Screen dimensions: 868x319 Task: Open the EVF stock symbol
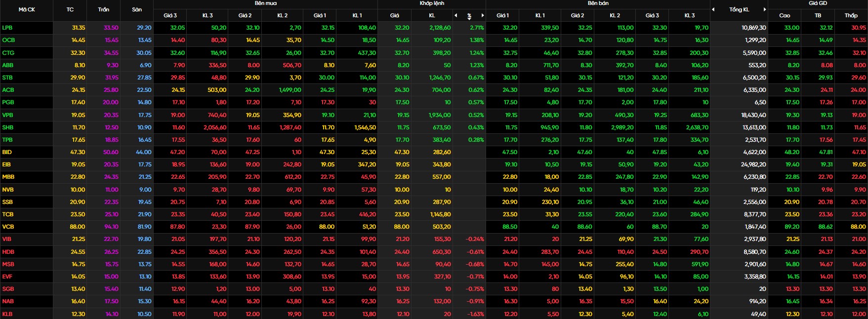pyautogui.click(x=7, y=277)
